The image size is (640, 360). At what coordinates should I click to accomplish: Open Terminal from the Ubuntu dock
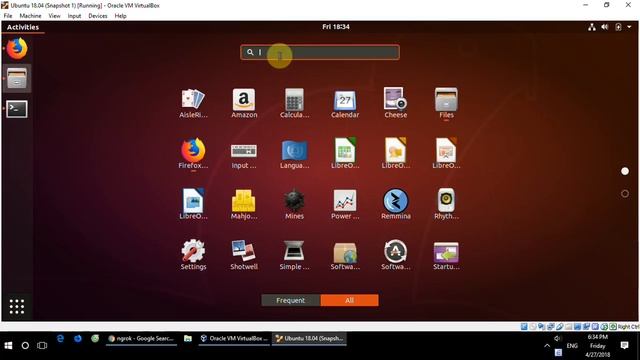coord(17,109)
